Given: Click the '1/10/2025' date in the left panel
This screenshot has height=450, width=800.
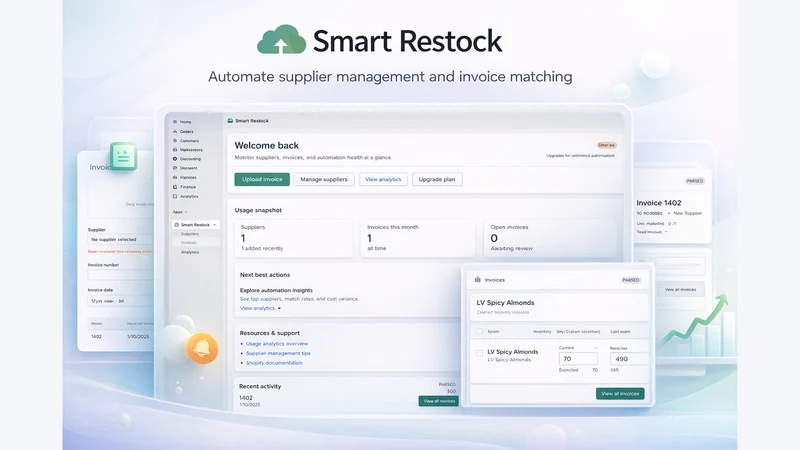Looking at the screenshot, I should point(138,337).
